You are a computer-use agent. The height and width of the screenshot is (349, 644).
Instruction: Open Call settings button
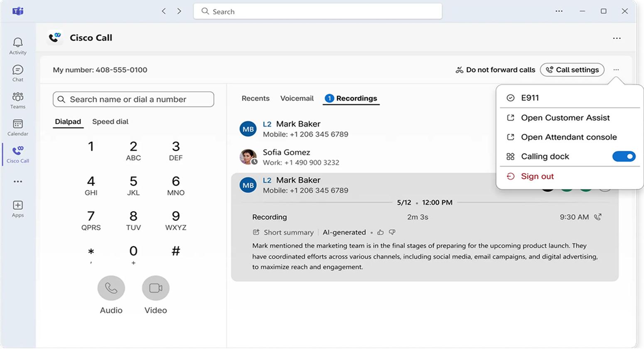click(x=572, y=70)
